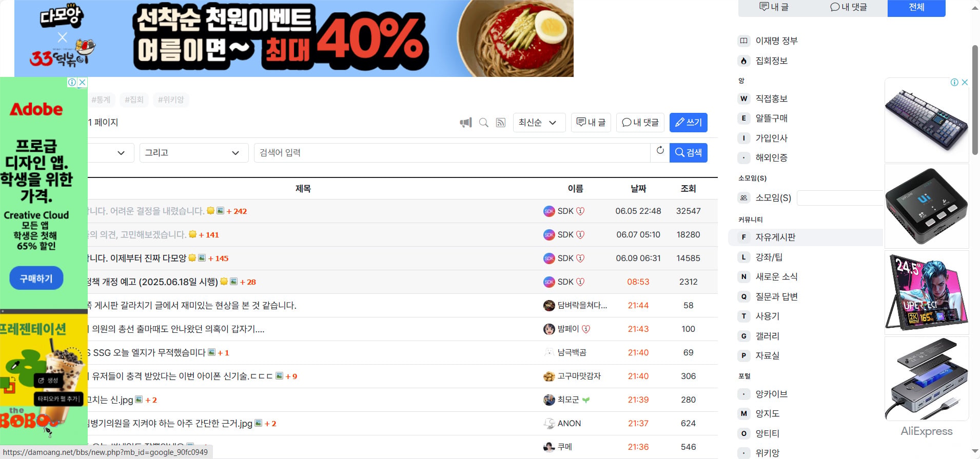
Task: Open the 강좌/팁 board
Action: (x=769, y=257)
